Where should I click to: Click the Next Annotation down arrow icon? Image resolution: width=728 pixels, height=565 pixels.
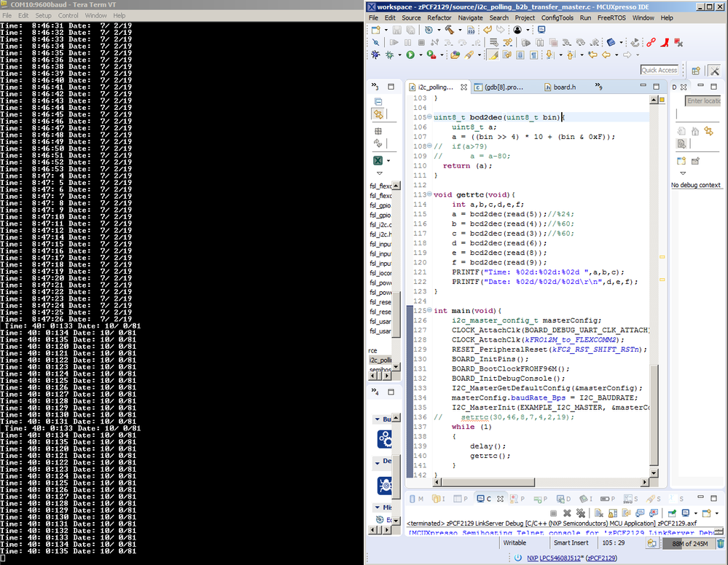pyautogui.click(x=549, y=55)
